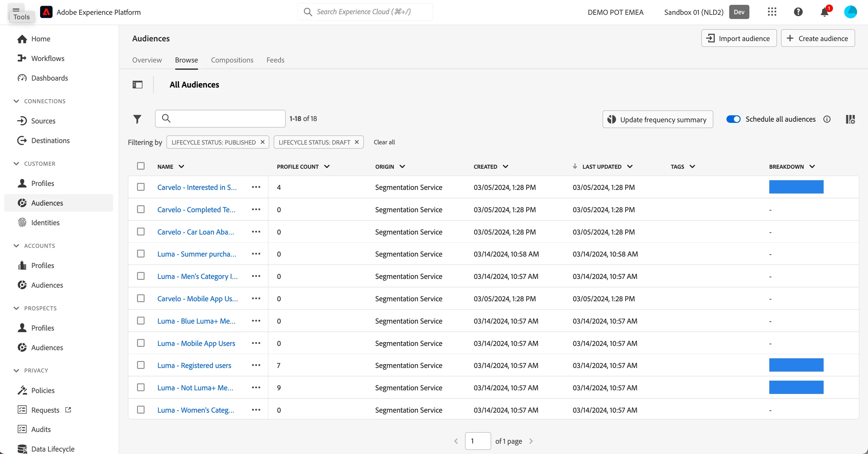The width and height of the screenshot is (868, 454).
Task: Collapse the Prospects sidebar section
Action: point(16,308)
